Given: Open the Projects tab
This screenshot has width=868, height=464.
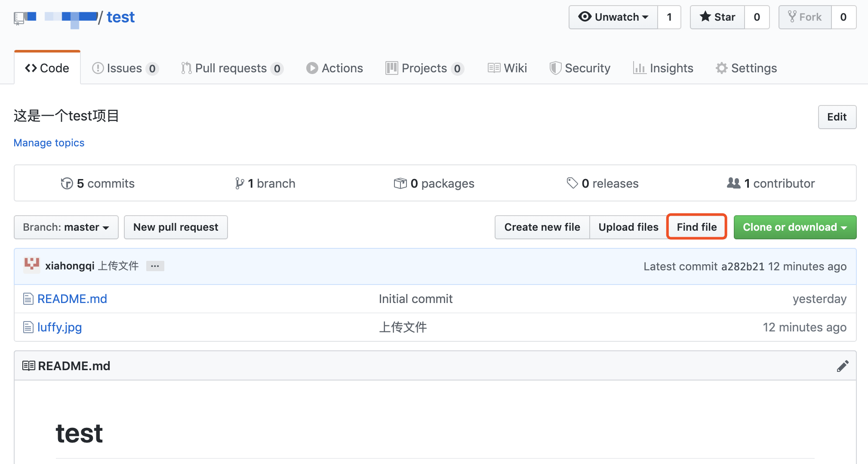Looking at the screenshot, I should pyautogui.click(x=425, y=68).
